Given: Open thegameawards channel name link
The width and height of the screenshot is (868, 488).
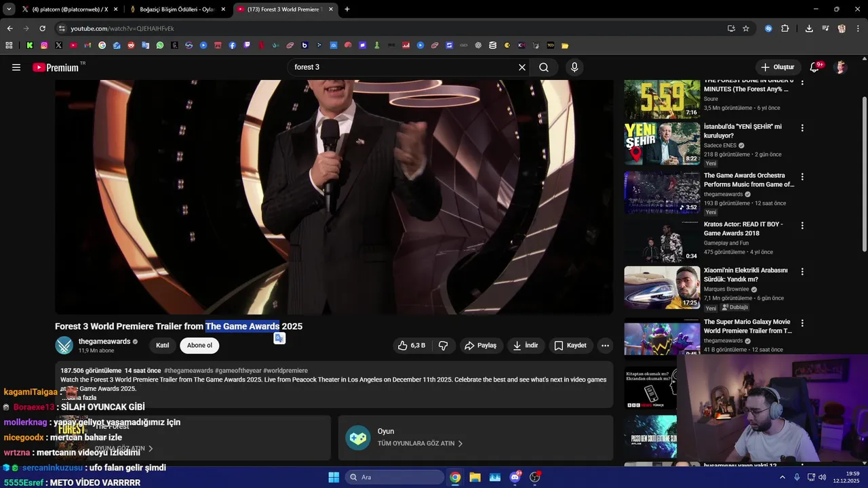Looking at the screenshot, I should [104, 342].
